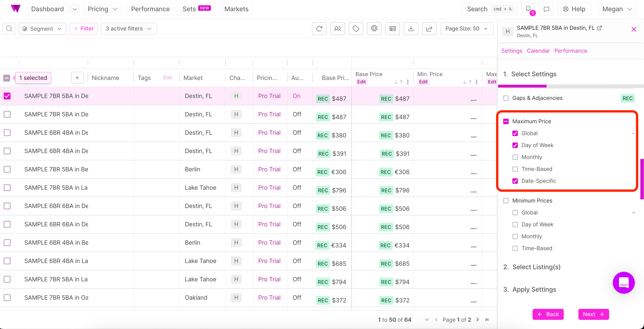
Task: Check the Gaps & Adjacencies checkbox
Action: pyautogui.click(x=506, y=98)
